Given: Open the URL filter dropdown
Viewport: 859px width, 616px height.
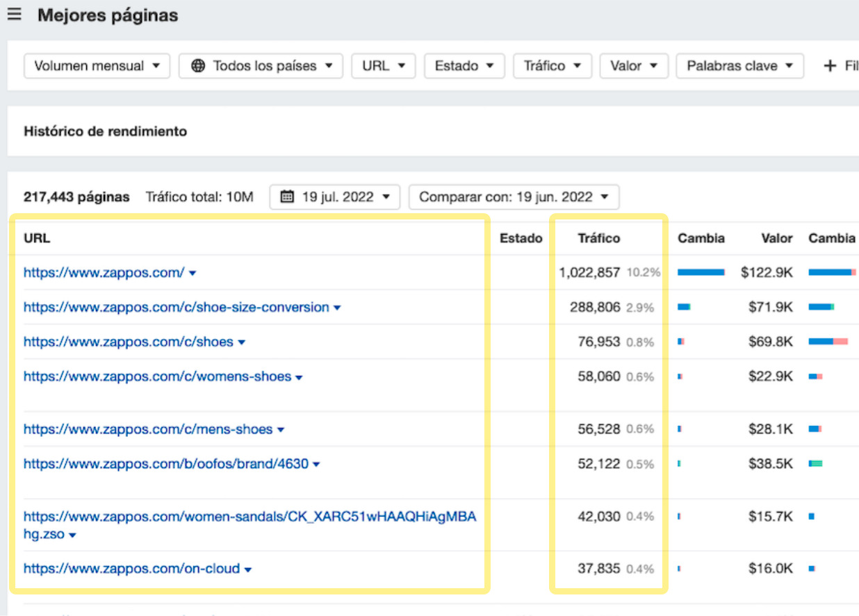Looking at the screenshot, I should tap(384, 66).
